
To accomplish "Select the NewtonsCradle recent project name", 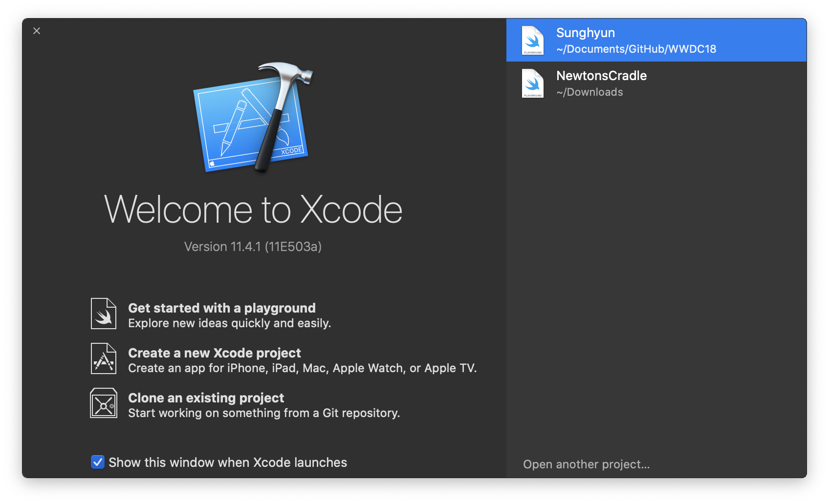I will [602, 76].
